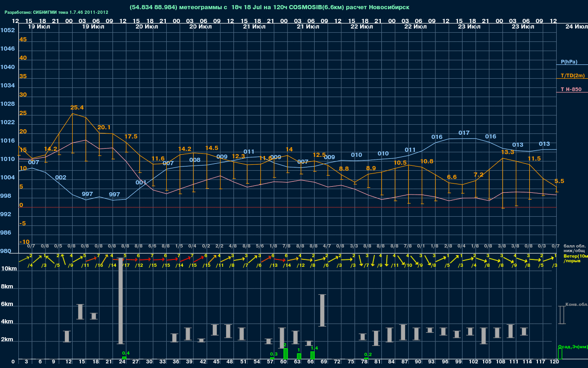Click the 1052 pressure axis label
588x368 pixels.
pyautogui.click(x=7, y=30)
